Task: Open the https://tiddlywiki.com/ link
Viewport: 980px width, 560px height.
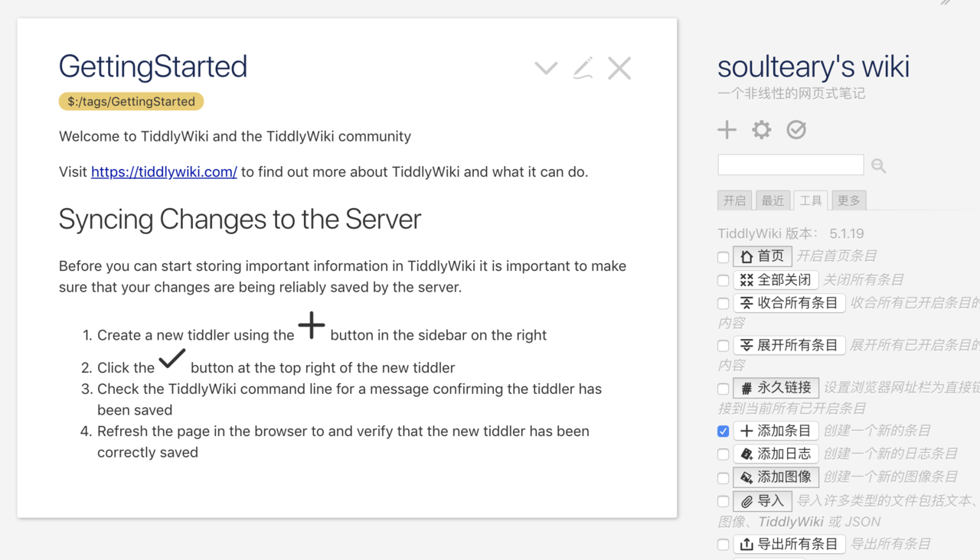Action: (164, 171)
